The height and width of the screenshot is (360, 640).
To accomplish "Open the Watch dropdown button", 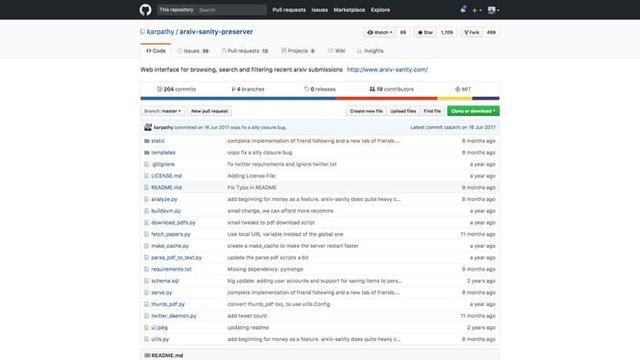I will [x=380, y=32].
